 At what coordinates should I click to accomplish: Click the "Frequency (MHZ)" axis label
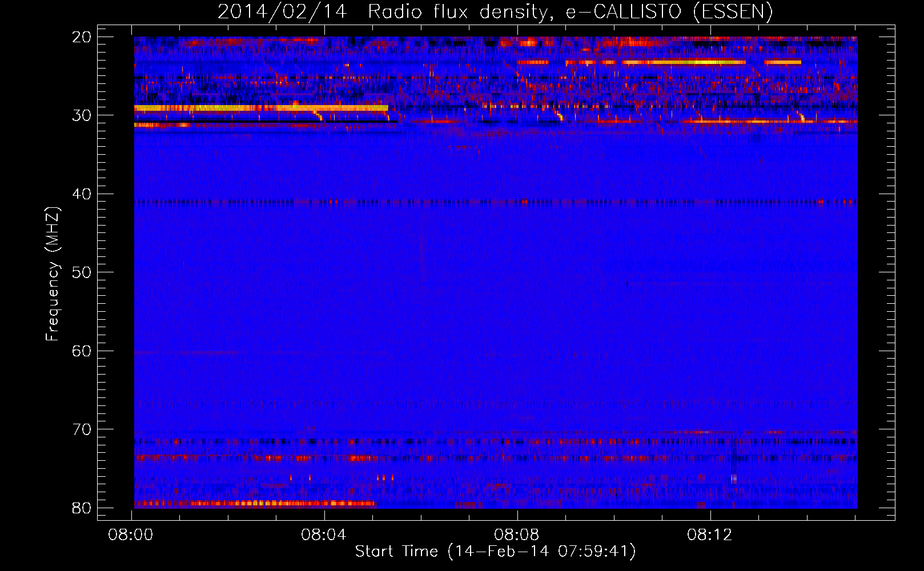point(52,274)
